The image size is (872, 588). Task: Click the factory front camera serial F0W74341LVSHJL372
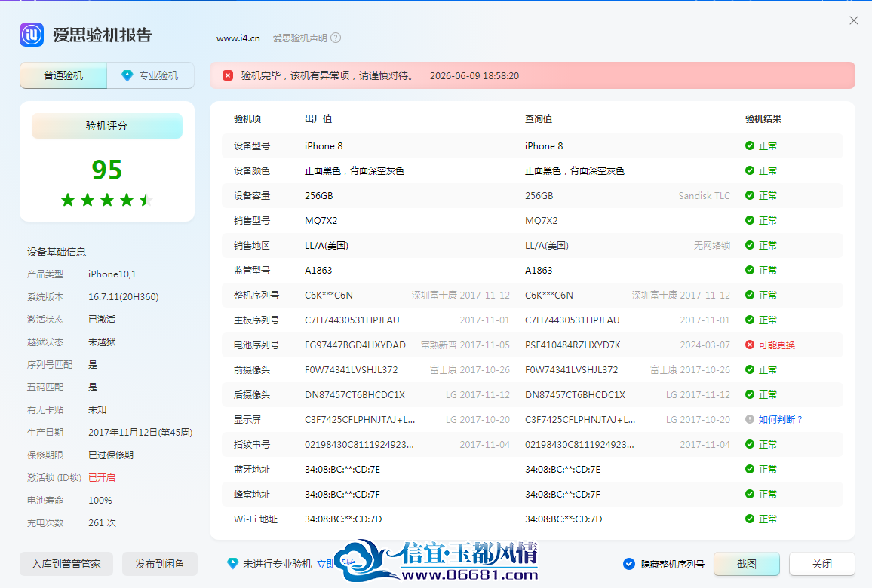coord(352,369)
